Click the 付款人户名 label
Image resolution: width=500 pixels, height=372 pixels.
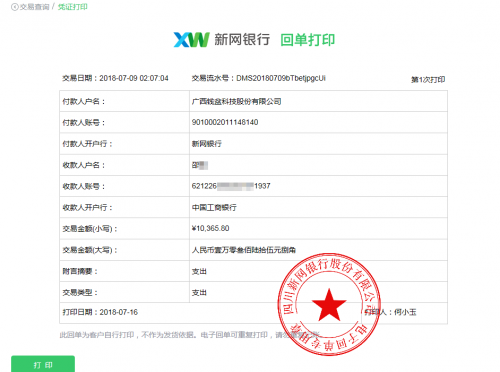pos(84,101)
